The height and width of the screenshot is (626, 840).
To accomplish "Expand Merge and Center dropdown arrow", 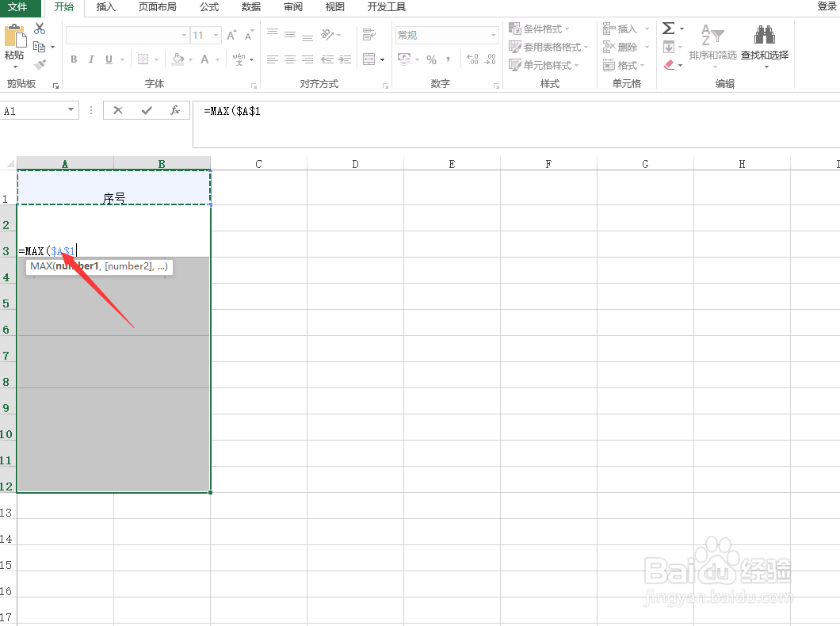I will click(x=382, y=59).
